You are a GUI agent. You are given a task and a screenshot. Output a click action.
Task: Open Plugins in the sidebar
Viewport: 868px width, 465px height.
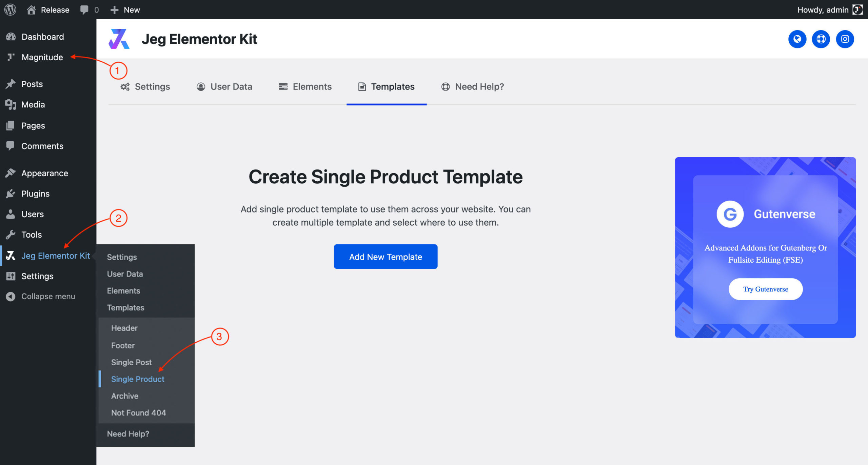point(35,194)
